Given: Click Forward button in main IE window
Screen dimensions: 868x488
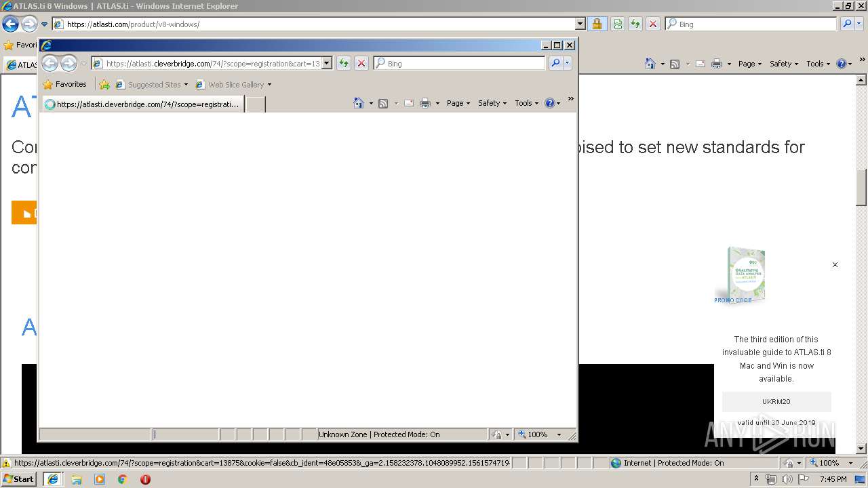Looking at the screenshot, I should point(29,24).
